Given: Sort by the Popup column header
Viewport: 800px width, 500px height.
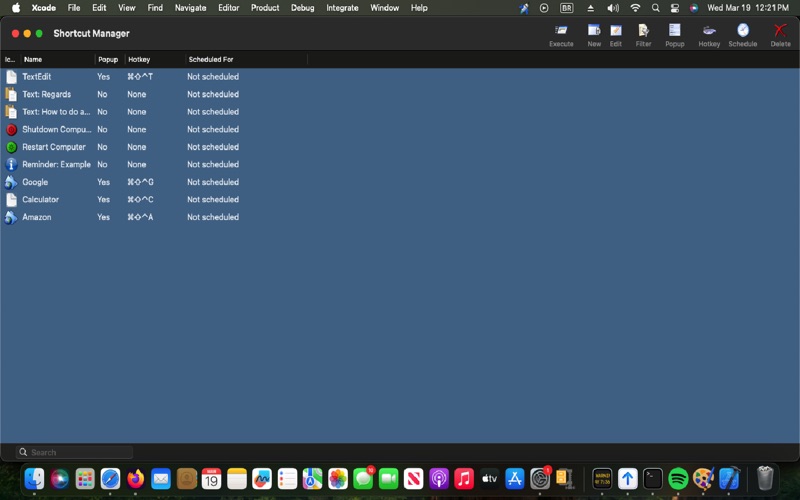Looking at the screenshot, I should point(110,59).
